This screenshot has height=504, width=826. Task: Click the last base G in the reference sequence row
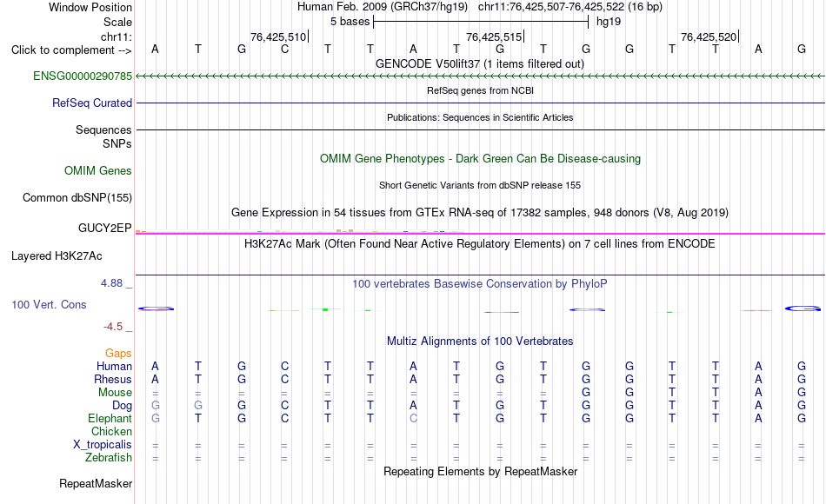[802, 49]
